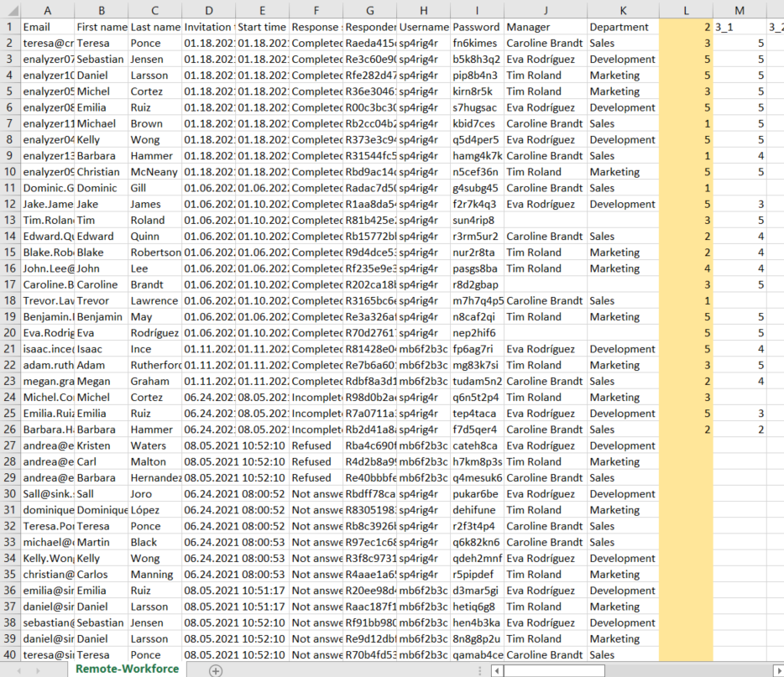784x677 pixels.
Task: Click the horizontal scrollbar left arrow
Action: [x=497, y=670]
